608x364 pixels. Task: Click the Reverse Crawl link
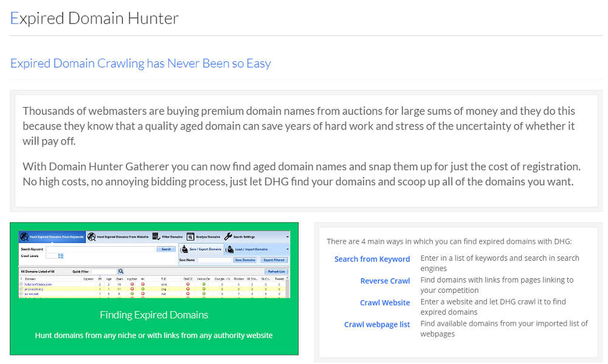click(x=385, y=281)
